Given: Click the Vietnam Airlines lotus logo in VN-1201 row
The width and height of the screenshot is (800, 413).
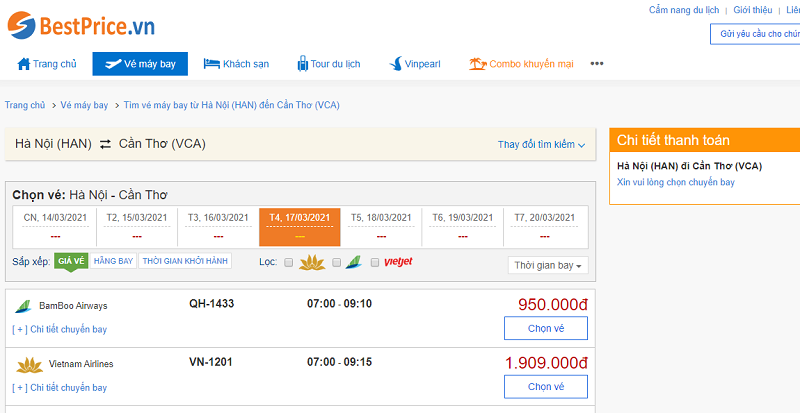Looking at the screenshot, I should click(30, 365).
